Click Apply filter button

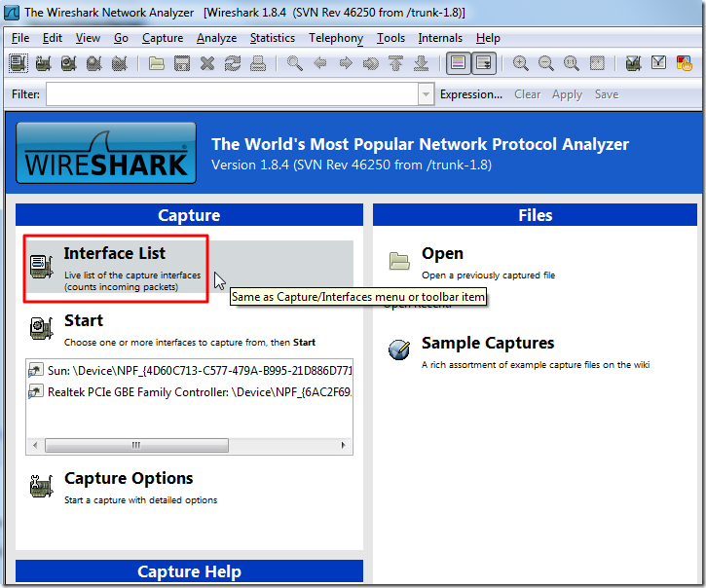(568, 94)
